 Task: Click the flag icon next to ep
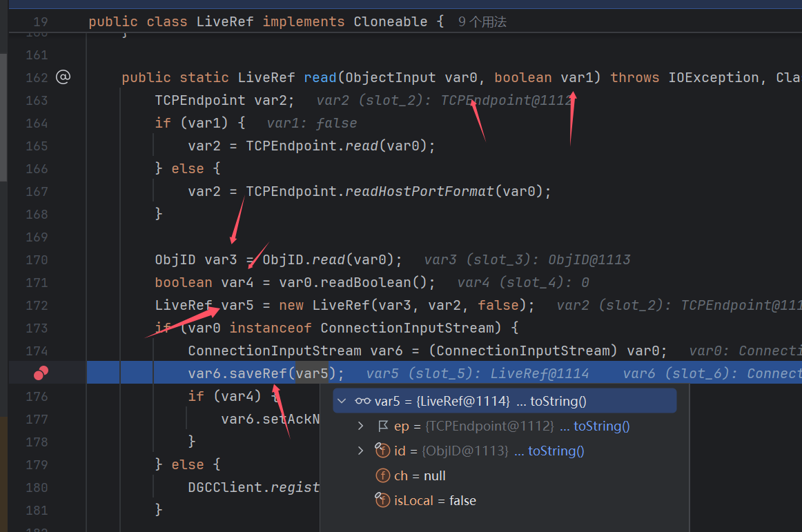(x=382, y=426)
